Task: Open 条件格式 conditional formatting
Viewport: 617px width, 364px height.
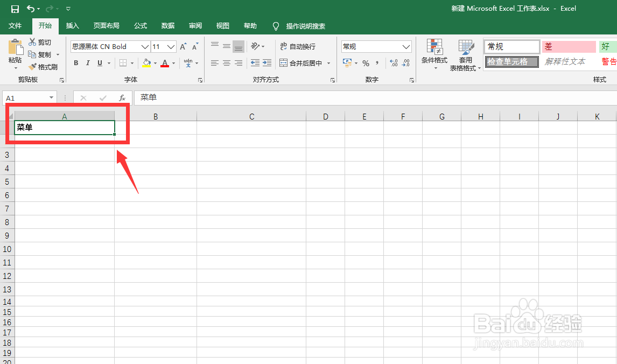Action: 434,54
